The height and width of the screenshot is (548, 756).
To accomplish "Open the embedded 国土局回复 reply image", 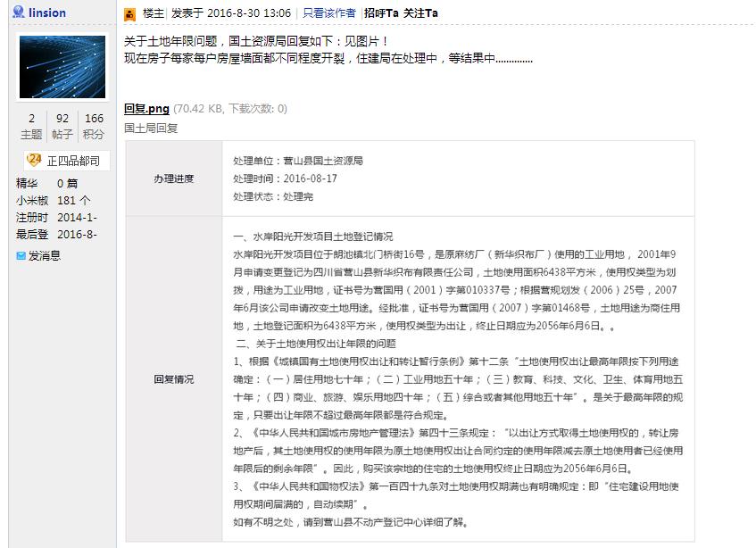I will (x=409, y=340).
